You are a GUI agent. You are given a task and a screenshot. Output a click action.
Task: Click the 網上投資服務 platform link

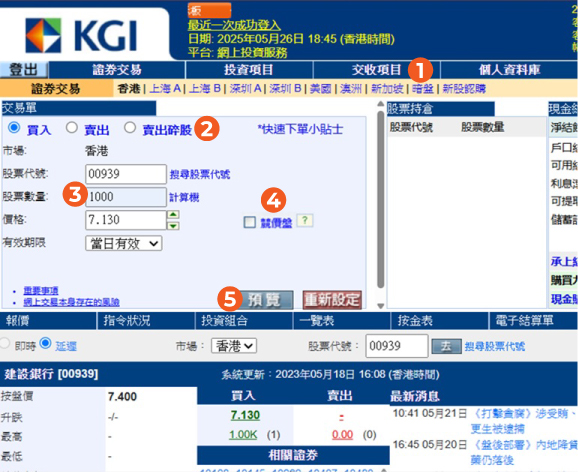coord(252,52)
